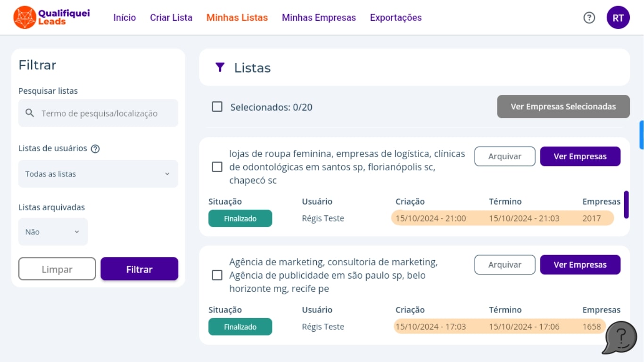
Task: Open the help question mark icon in header
Action: click(589, 17)
